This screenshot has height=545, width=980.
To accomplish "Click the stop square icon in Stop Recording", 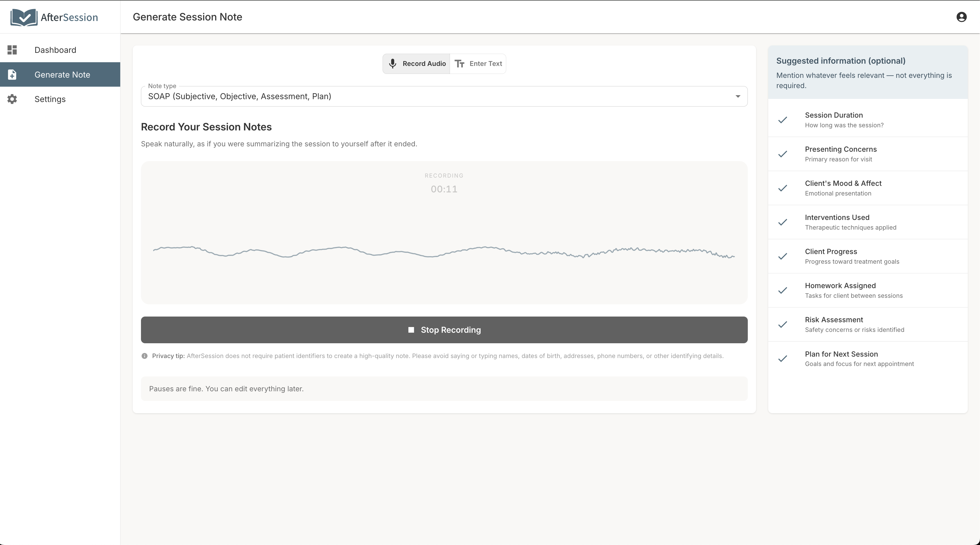I will pyautogui.click(x=411, y=330).
